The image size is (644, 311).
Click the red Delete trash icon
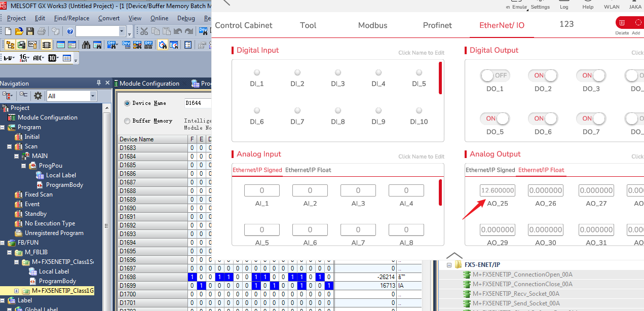click(x=622, y=23)
